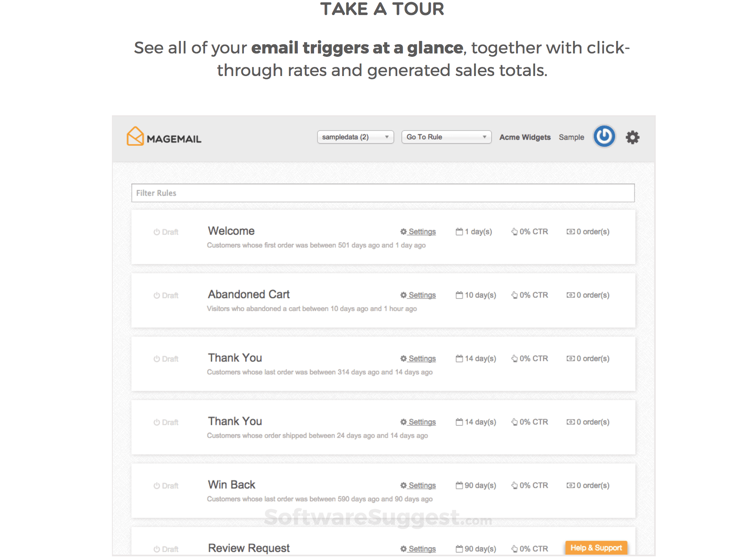Viewport: 756px width, 558px height.
Task: Open the settings gear in the top-right corner
Action: click(x=632, y=137)
